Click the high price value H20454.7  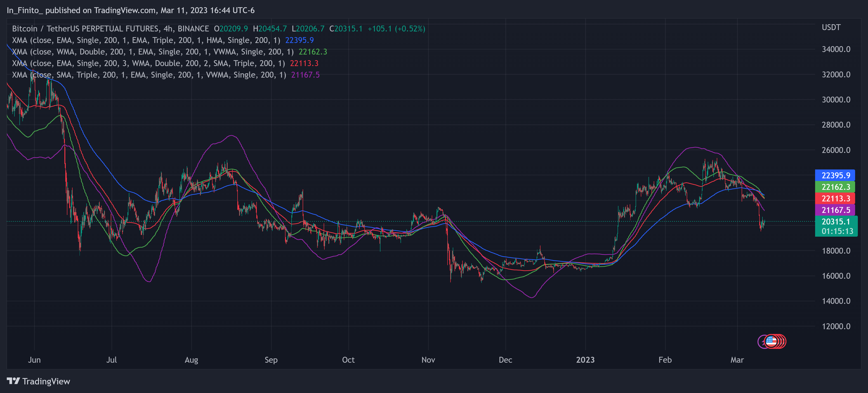[270, 29]
